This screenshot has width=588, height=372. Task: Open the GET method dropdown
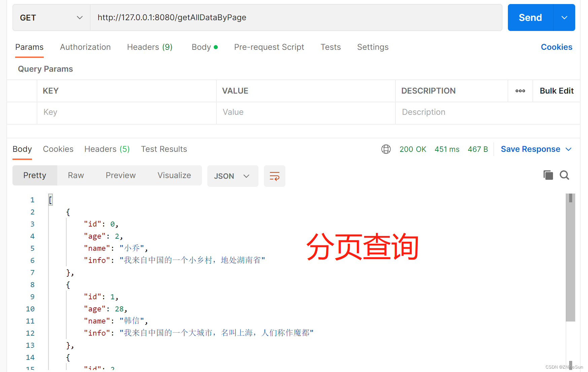click(51, 18)
